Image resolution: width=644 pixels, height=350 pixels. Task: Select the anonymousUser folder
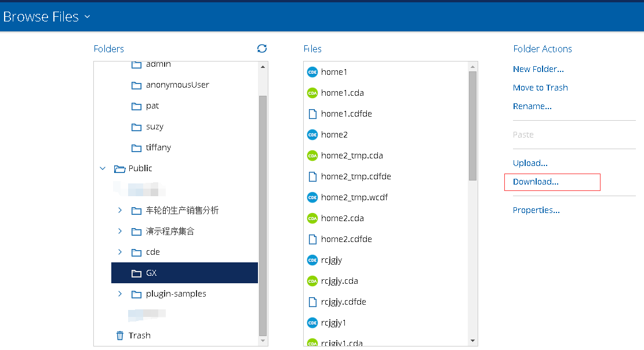pyautogui.click(x=177, y=85)
